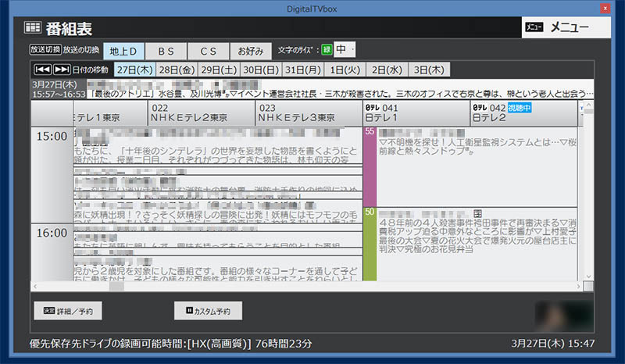Click the 日テレ2 042 channel header
The image size is (625, 364).
(523, 112)
